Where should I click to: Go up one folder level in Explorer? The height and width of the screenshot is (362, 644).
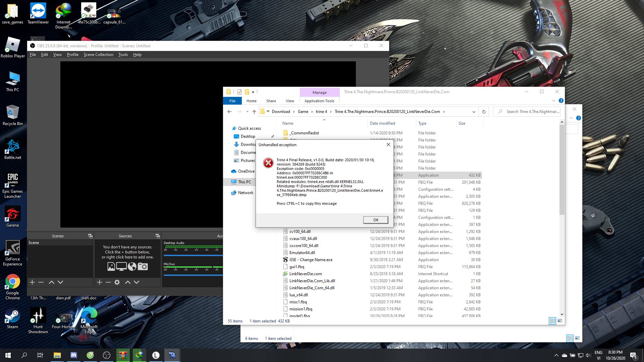(254, 112)
